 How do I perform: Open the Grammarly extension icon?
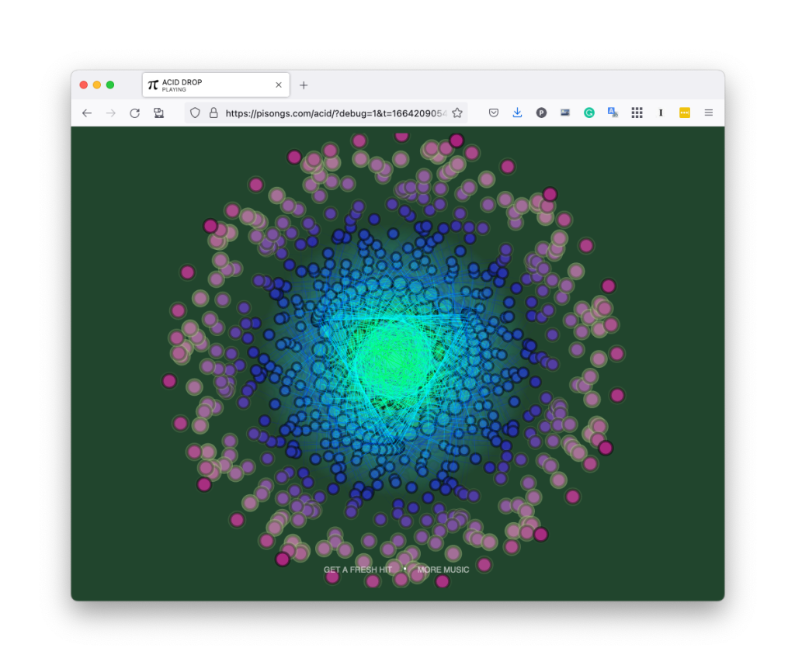[589, 113]
